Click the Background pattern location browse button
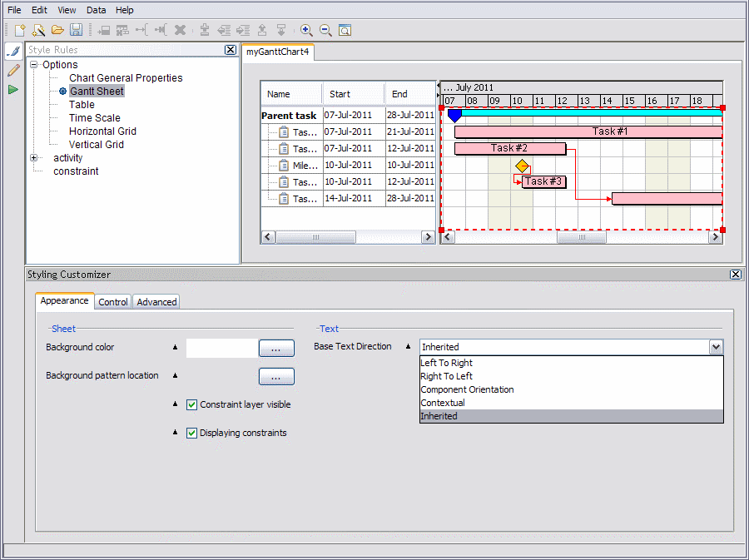 pyautogui.click(x=276, y=377)
